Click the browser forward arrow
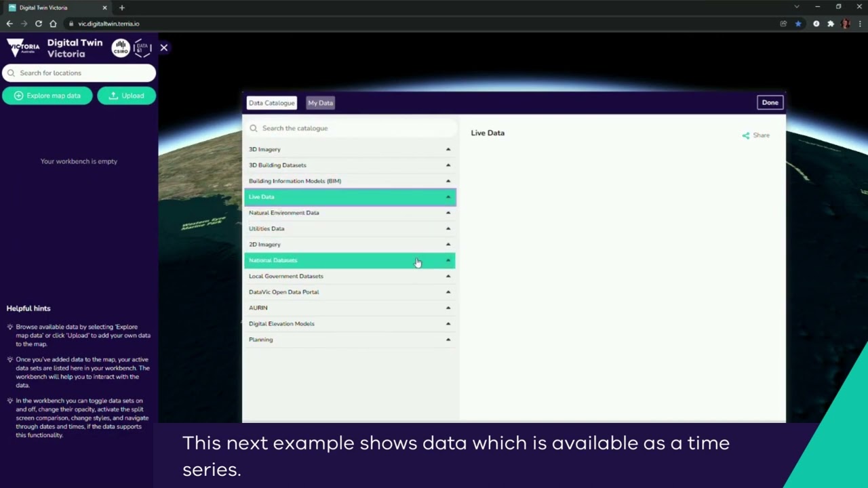 (x=24, y=24)
